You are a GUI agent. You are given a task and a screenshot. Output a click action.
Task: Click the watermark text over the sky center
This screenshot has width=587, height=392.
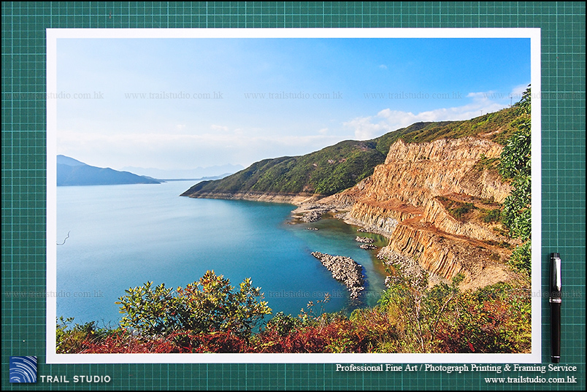pos(293,96)
